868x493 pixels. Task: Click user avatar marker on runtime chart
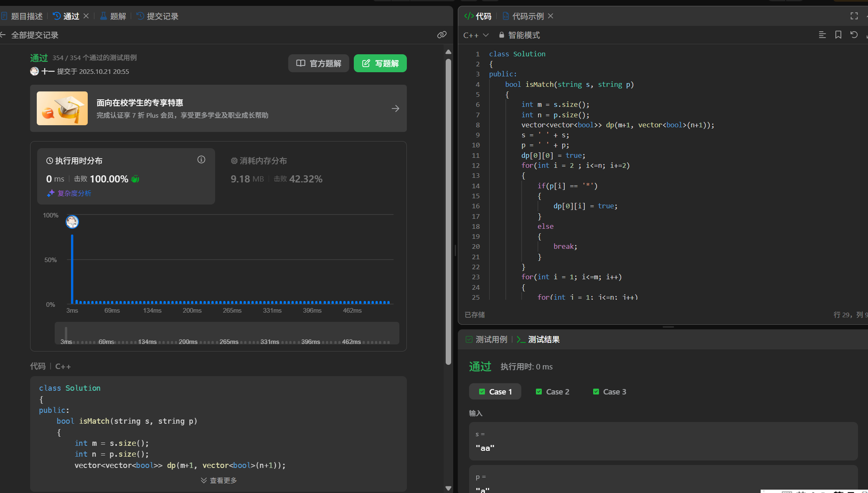pos(72,222)
